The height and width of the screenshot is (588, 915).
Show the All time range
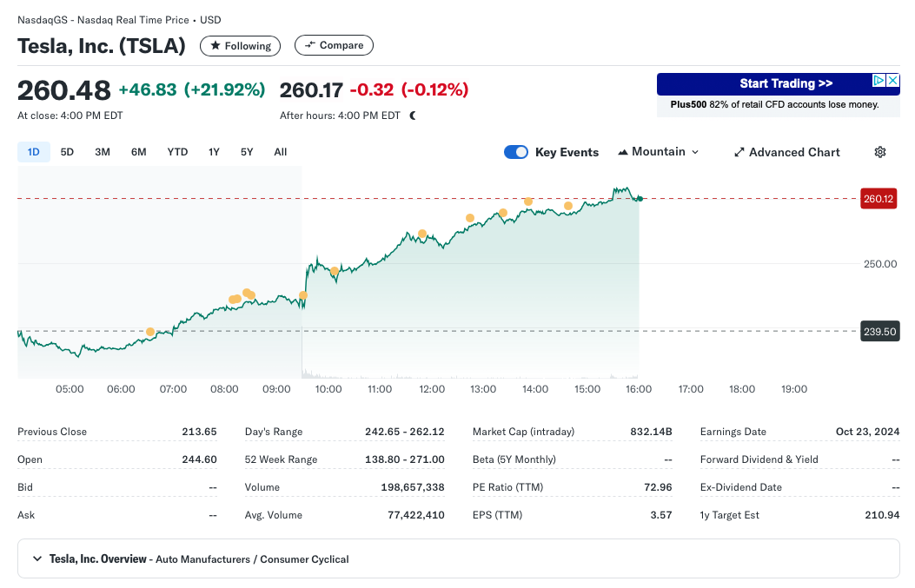pos(281,152)
